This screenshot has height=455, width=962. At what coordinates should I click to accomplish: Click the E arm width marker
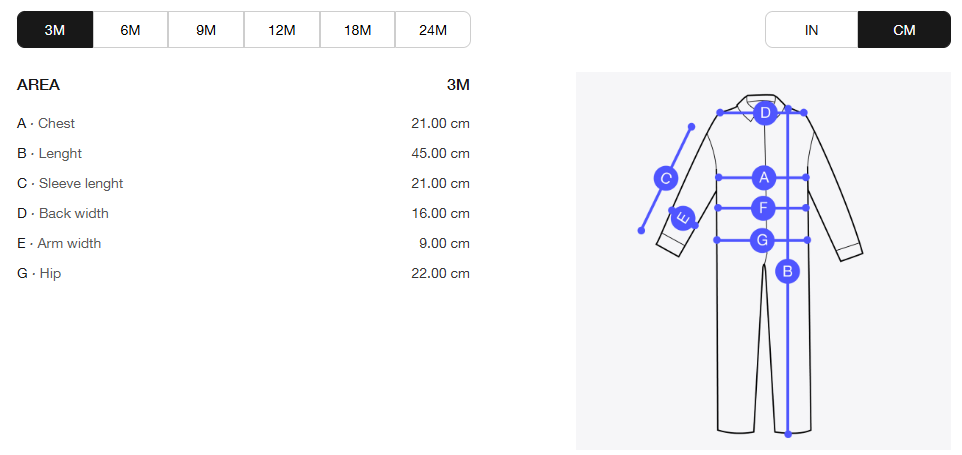point(683,218)
